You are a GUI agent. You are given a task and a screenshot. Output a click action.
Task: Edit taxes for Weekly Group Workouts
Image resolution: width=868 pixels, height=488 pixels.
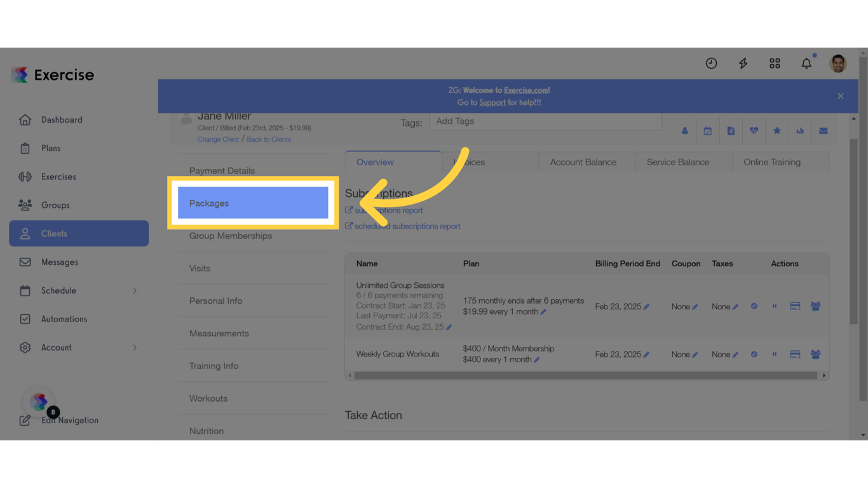click(735, 355)
